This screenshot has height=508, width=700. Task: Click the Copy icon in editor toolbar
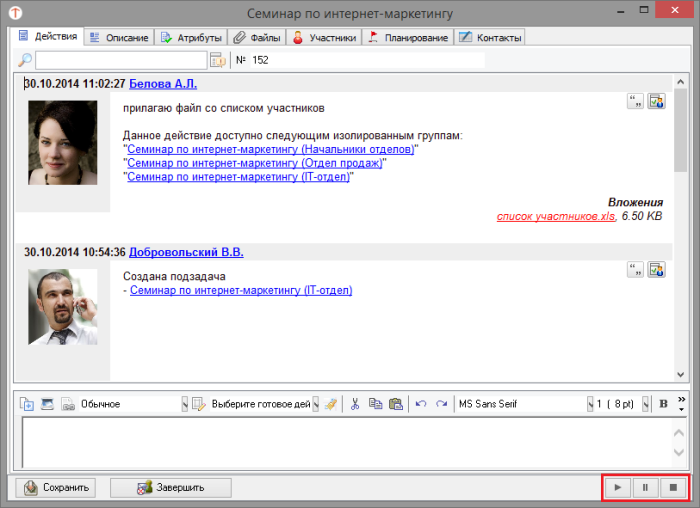click(376, 404)
